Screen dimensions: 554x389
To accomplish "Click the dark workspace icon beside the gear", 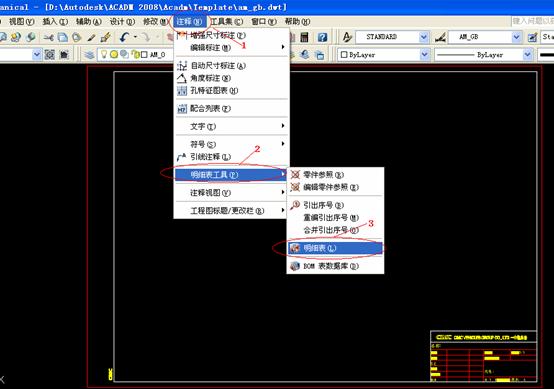I will pyautogui.click(x=64, y=54).
